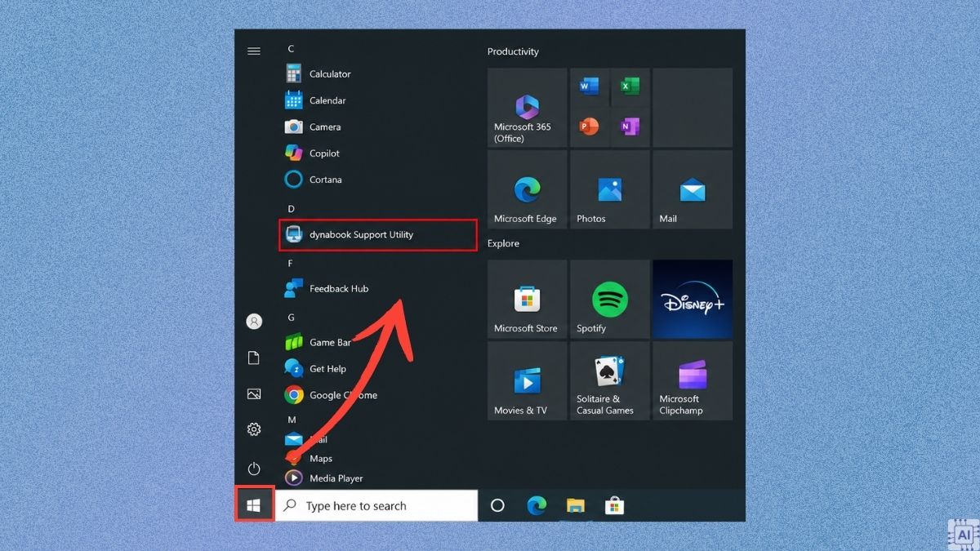
Task: Open the Camera app entry
Action: (x=377, y=127)
